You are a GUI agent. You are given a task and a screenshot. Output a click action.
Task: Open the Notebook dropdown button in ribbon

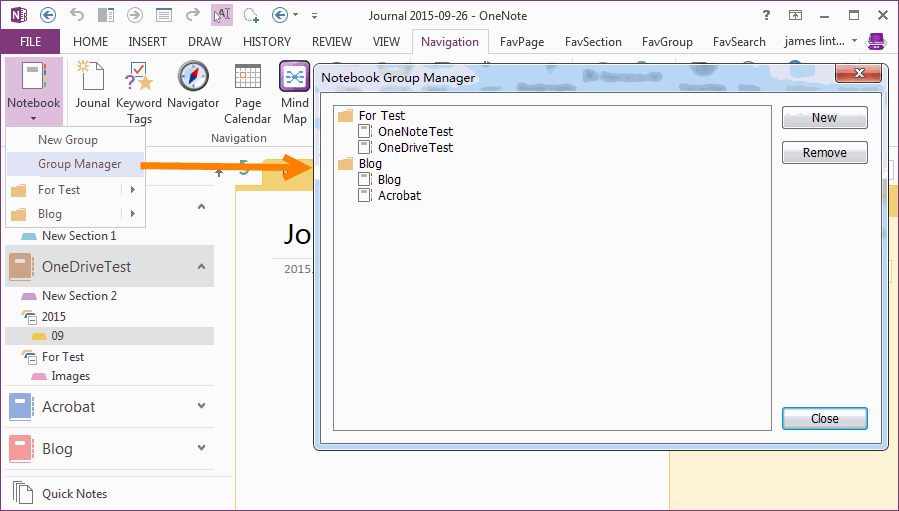(x=34, y=91)
